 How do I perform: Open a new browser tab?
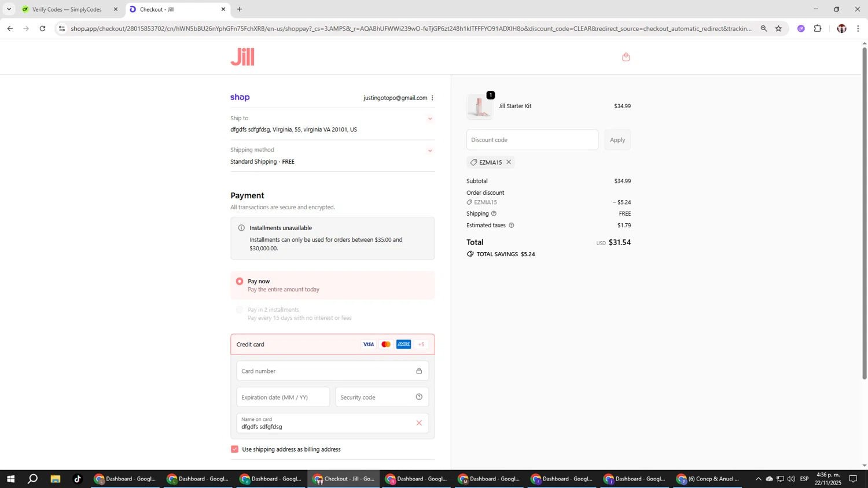(240, 9)
